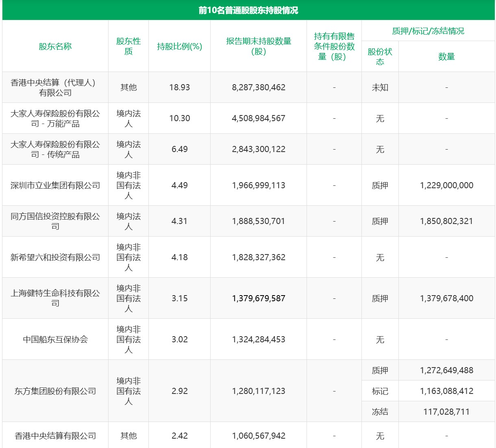Click the 1,324,284,453 share count
This screenshot has height=448, width=496.
tap(259, 339)
